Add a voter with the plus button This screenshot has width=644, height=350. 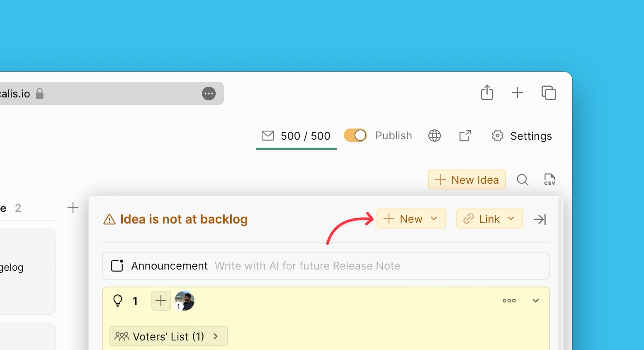coord(161,301)
